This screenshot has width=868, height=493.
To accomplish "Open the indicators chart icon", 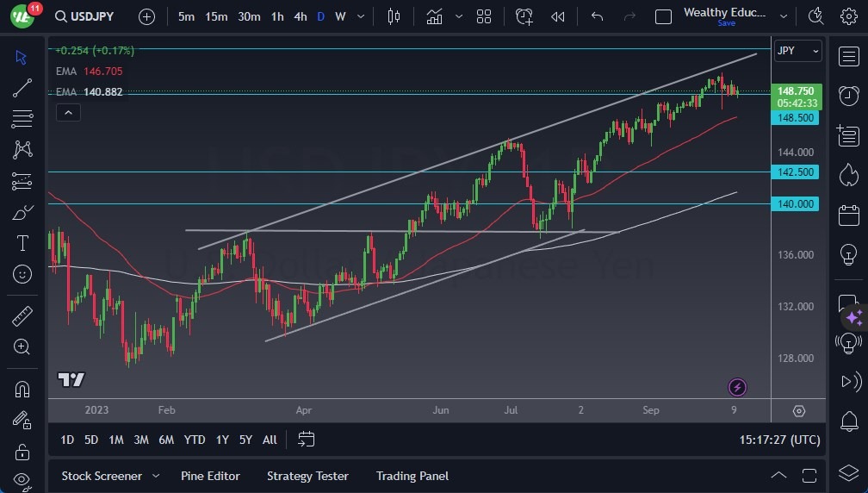I will tap(434, 16).
